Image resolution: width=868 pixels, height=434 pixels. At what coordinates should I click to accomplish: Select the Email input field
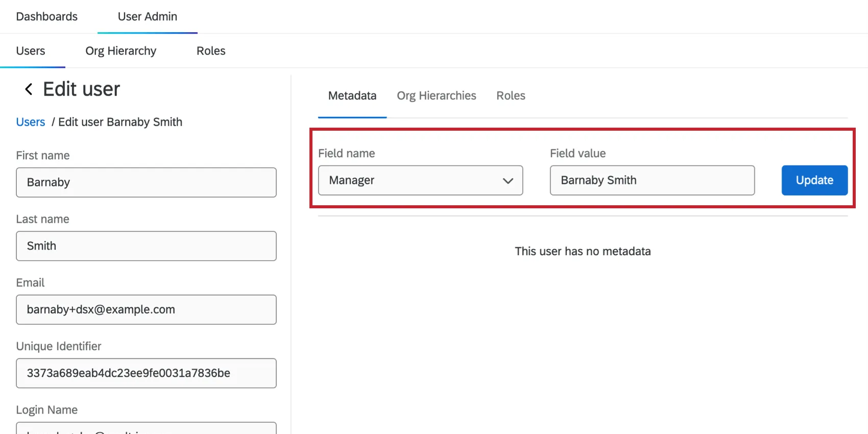(146, 309)
